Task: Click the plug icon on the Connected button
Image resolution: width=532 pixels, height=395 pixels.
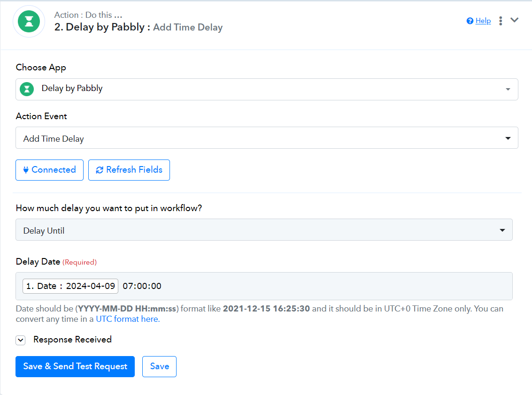Action: 26,170
